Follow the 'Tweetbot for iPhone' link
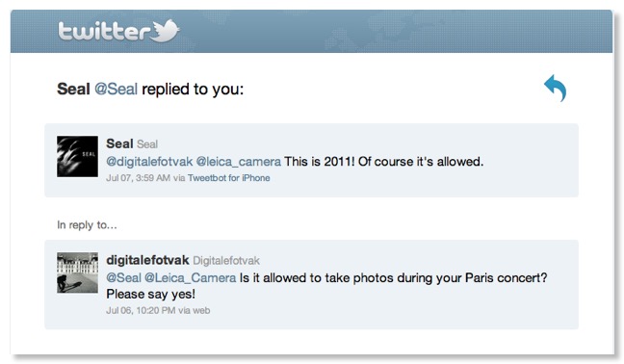The width and height of the screenshot is (624, 364). coord(229,178)
